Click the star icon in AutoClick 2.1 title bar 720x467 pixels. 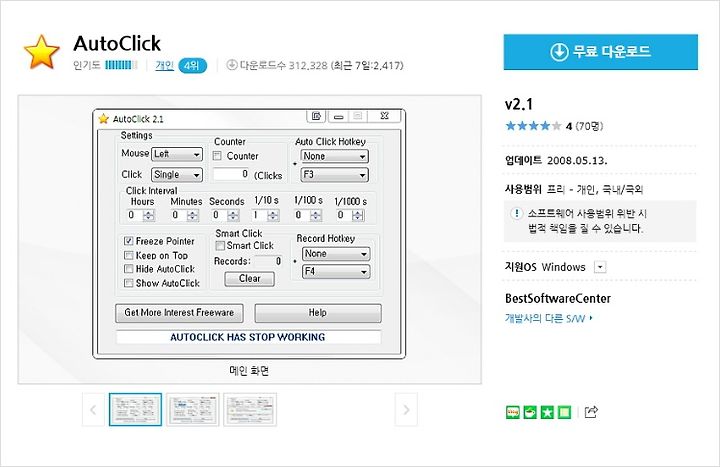point(103,118)
